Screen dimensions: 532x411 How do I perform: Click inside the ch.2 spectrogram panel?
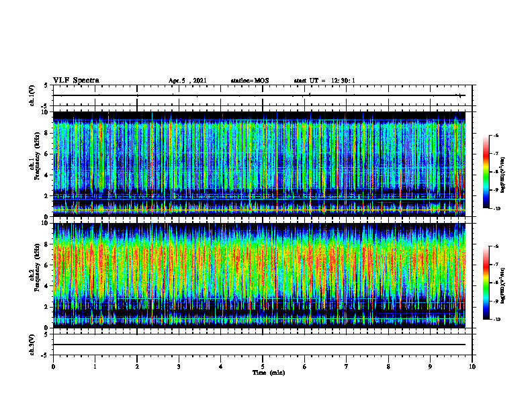(x=259, y=275)
